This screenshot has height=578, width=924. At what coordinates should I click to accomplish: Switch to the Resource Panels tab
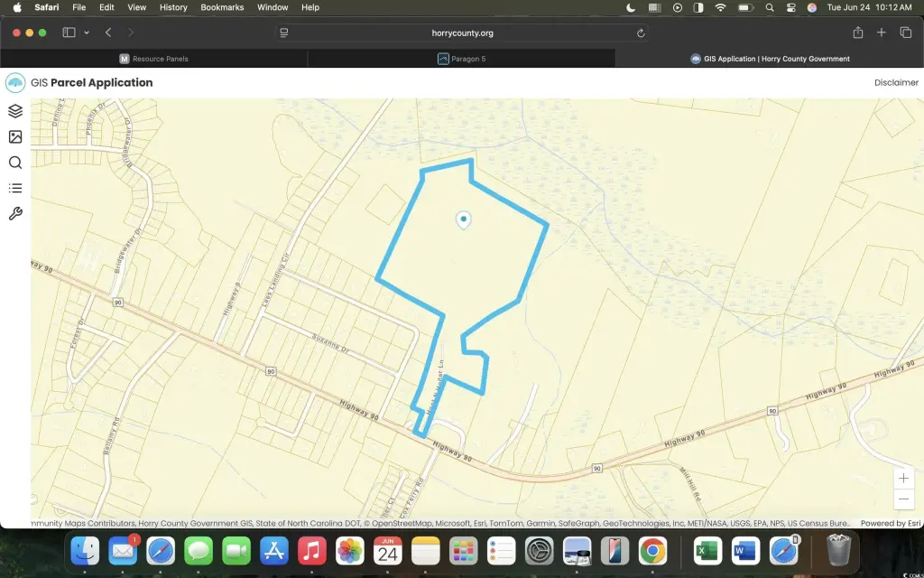click(x=153, y=59)
